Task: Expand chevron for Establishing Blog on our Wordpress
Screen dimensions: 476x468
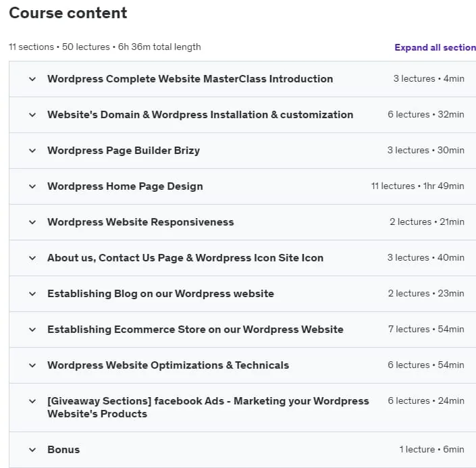Action: 32,294
